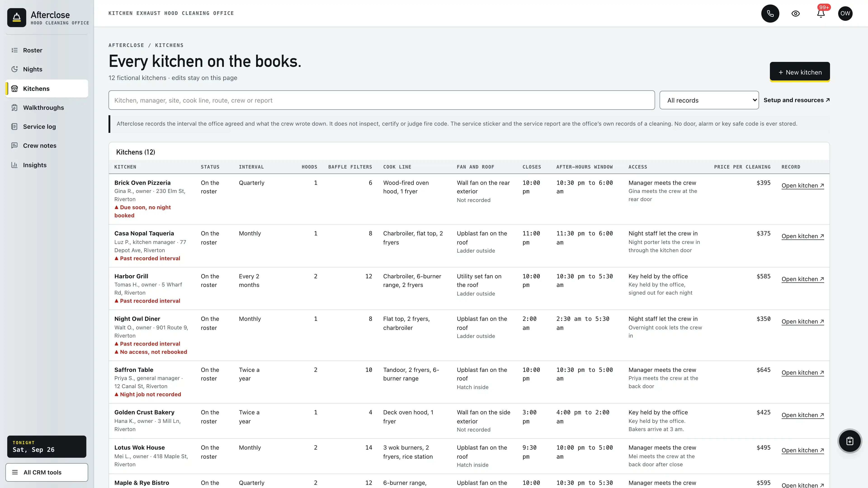
Task: Go to the Roster page
Action: click(x=47, y=50)
